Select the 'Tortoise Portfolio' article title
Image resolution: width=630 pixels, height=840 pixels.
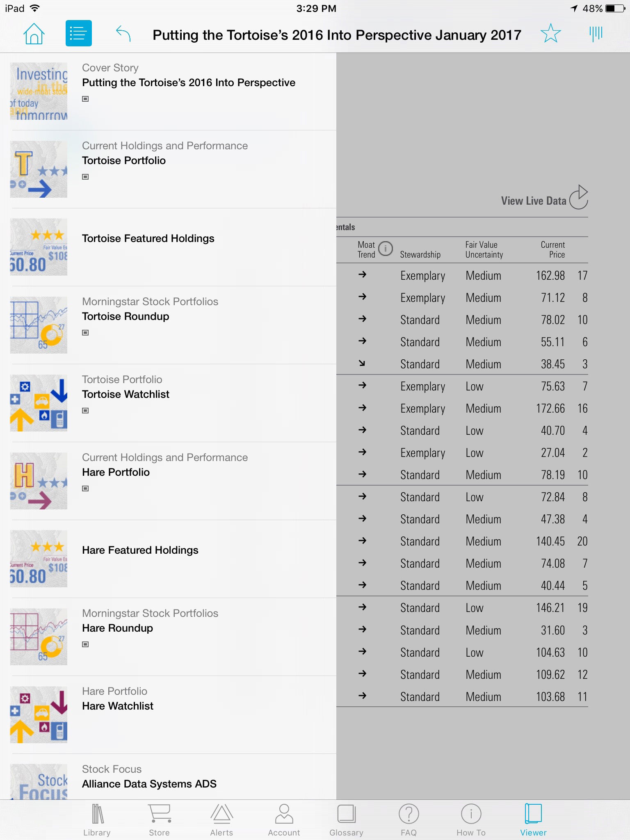point(124,160)
